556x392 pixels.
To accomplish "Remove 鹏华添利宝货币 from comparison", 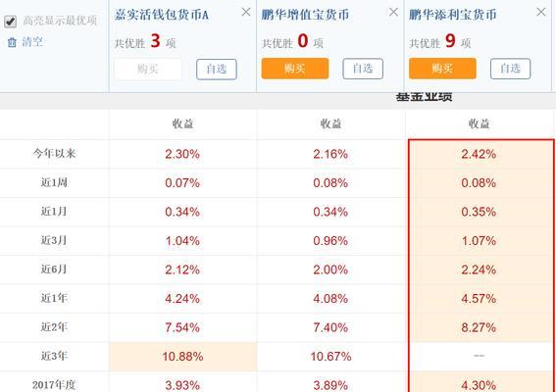I will click(x=540, y=12).
